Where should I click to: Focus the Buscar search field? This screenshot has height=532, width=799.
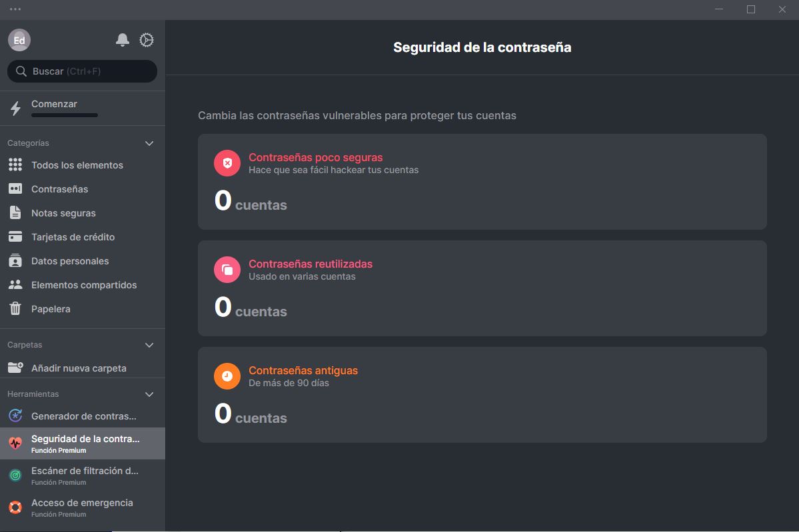pos(82,71)
